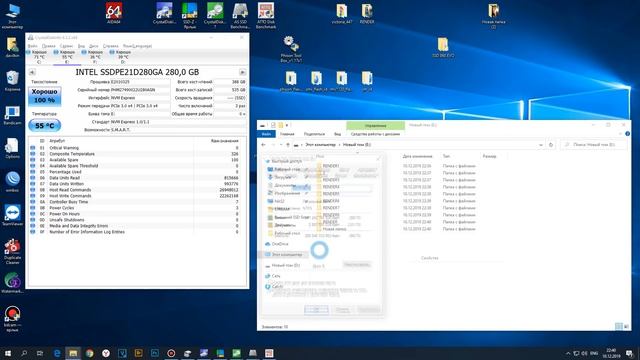Sort by the Размер column header
This screenshot has height=360, width=640.
489,156
